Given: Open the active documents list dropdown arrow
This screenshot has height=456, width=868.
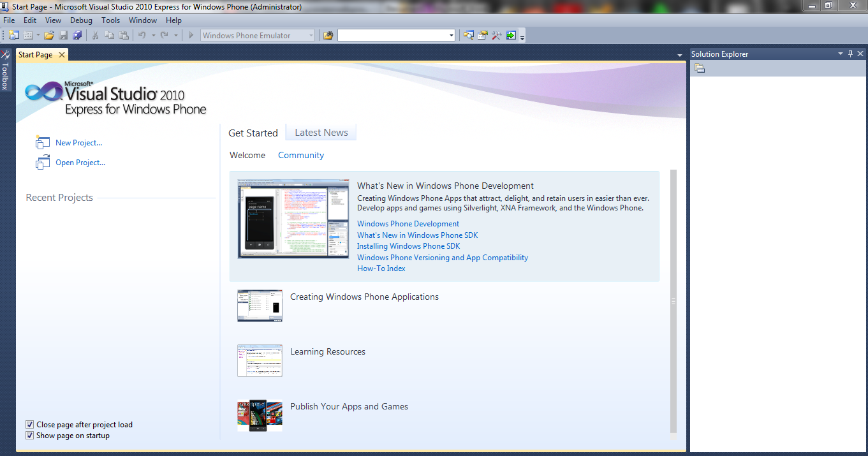Looking at the screenshot, I should 680,56.
